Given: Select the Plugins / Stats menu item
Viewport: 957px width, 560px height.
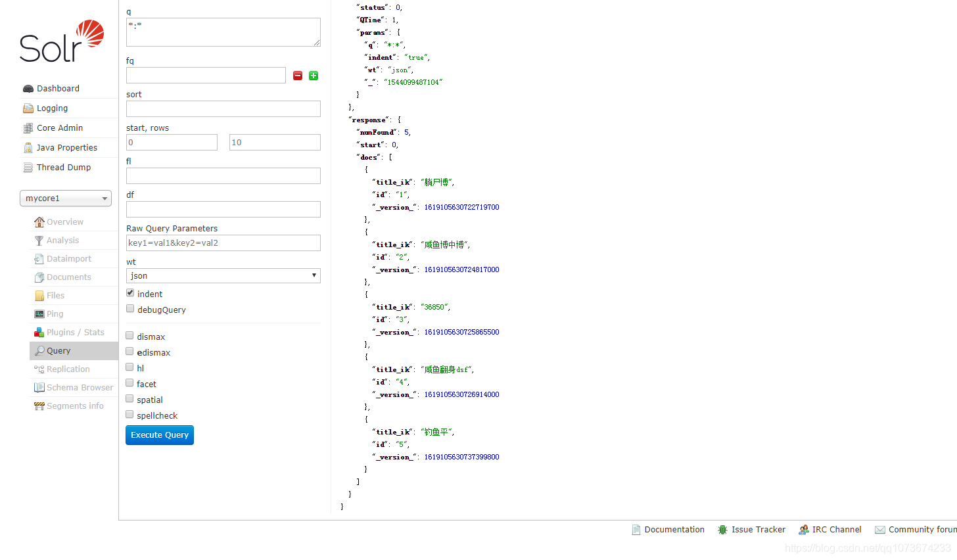Looking at the screenshot, I should pyautogui.click(x=75, y=333).
